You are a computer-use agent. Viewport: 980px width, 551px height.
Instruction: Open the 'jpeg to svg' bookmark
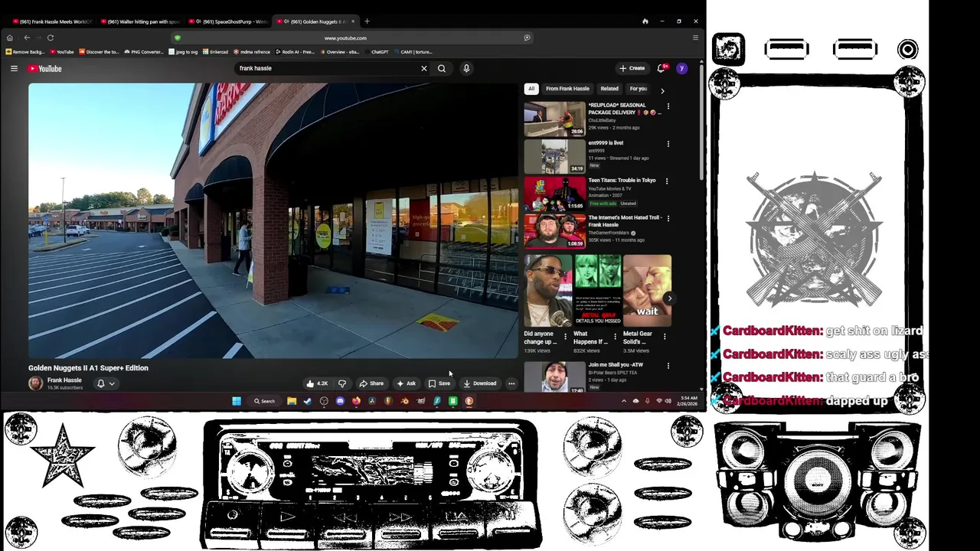coord(183,52)
